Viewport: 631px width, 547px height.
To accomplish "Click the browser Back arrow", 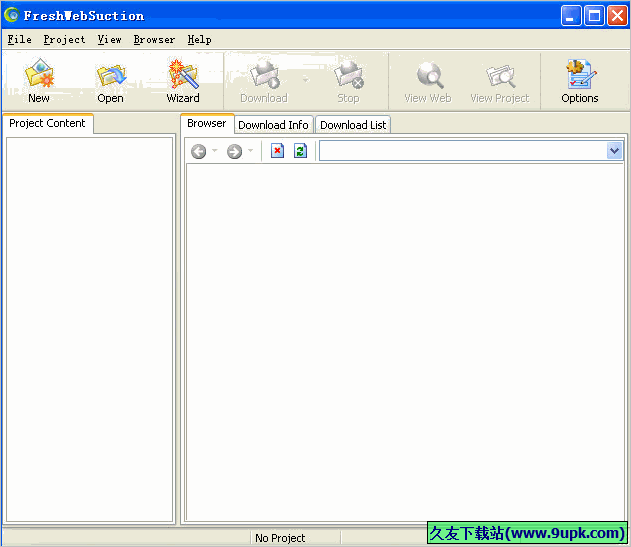I will 198,151.
